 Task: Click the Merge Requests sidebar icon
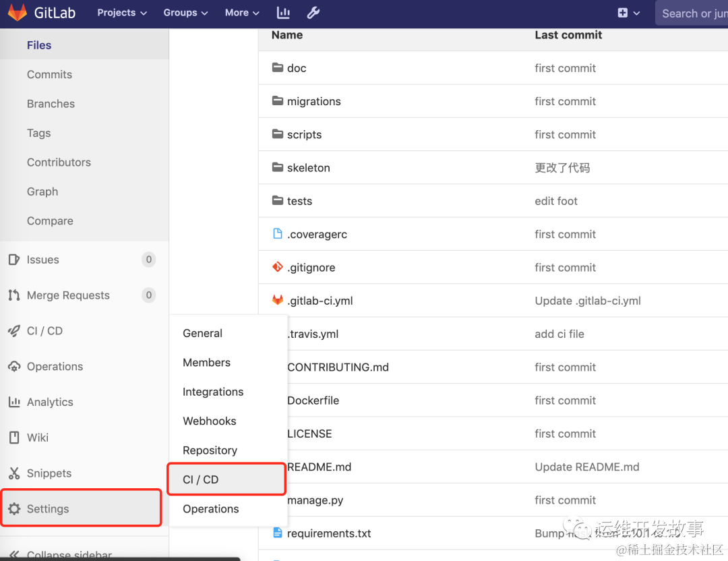coord(14,295)
